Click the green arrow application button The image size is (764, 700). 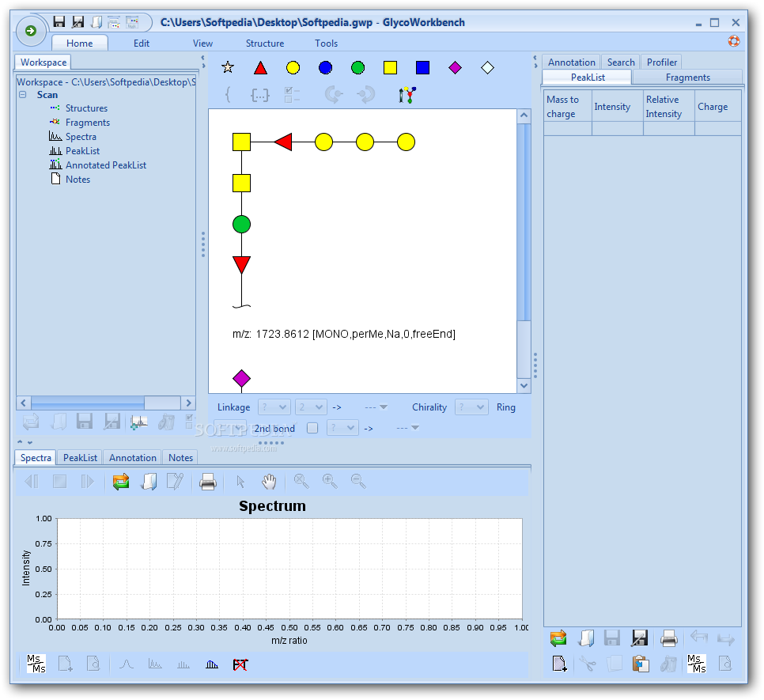(x=31, y=31)
